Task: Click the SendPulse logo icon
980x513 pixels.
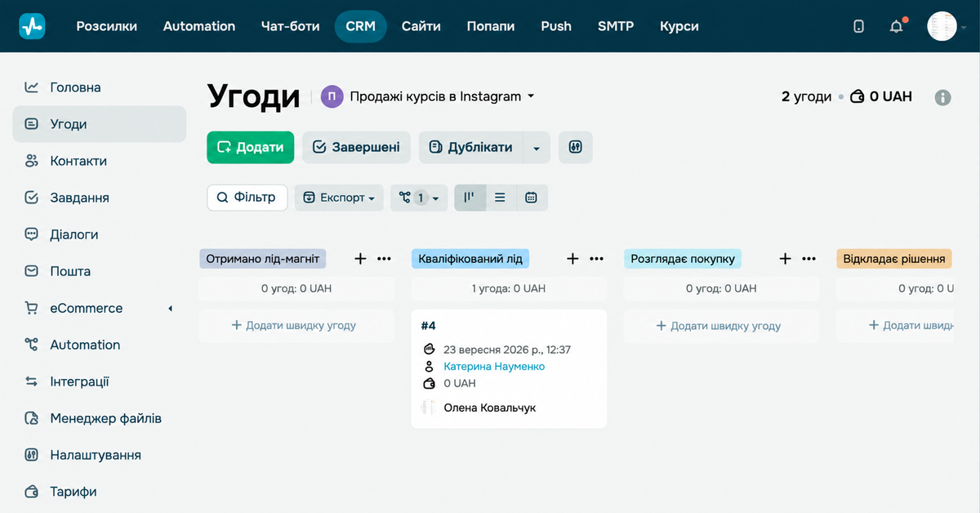Action: click(32, 26)
